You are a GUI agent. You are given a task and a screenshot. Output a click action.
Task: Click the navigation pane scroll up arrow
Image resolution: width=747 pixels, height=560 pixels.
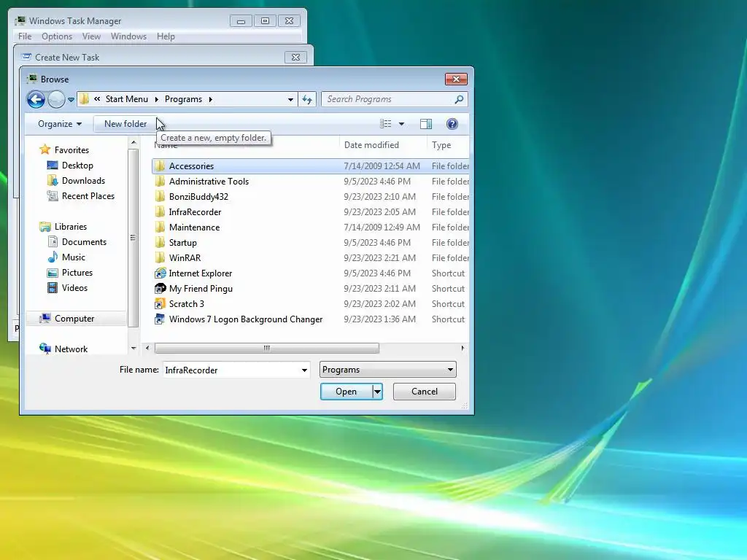point(133,142)
